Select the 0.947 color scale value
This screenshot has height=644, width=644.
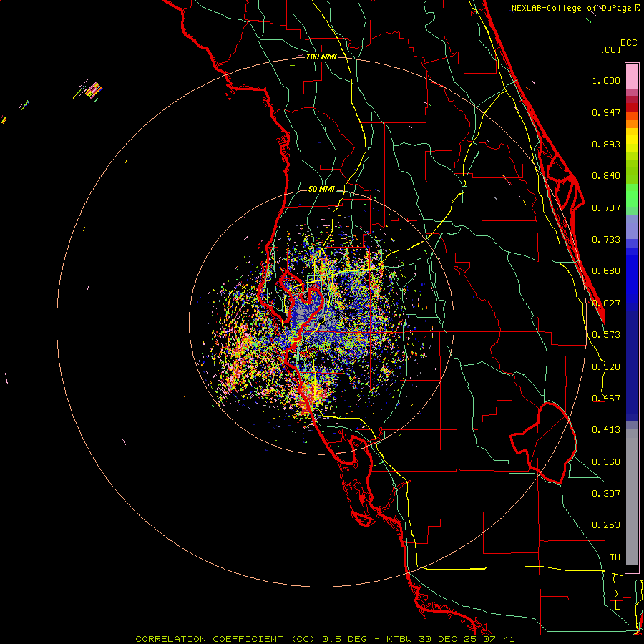point(606,112)
